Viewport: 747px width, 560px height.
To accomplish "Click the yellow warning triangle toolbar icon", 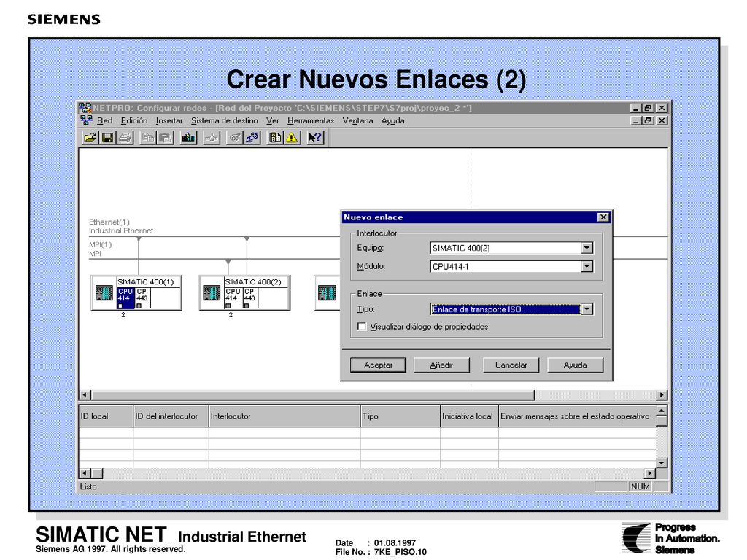I will (x=292, y=138).
